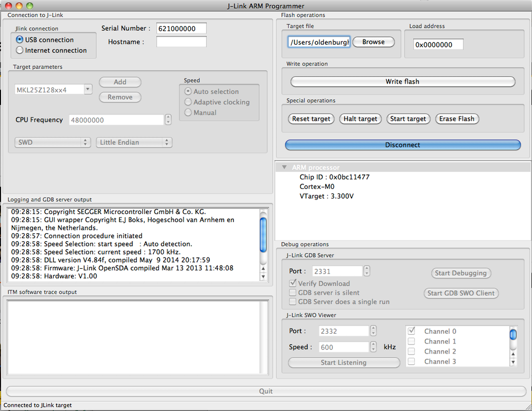Toggle Channel 1 checkbox
The height and width of the screenshot is (411, 532).
(x=411, y=341)
